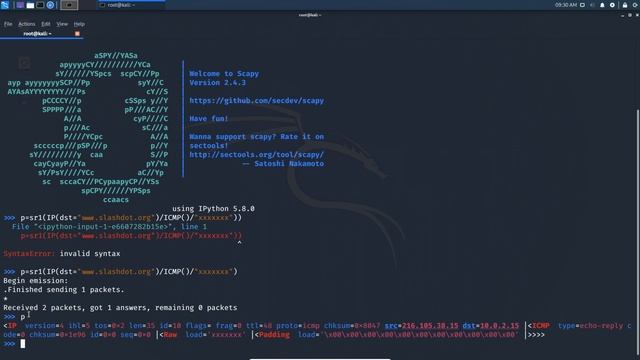
Task: Lock the screen with padlock icon
Action: pyautogui.click(x=625, y=5)
